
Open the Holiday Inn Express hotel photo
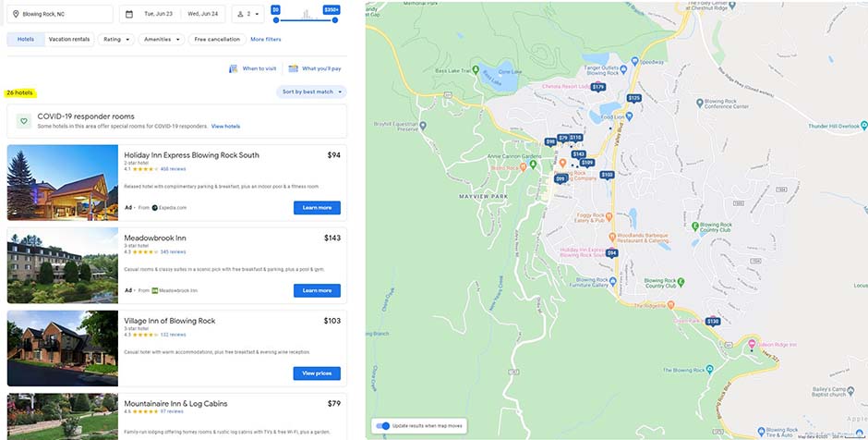[x=63, y=183]
